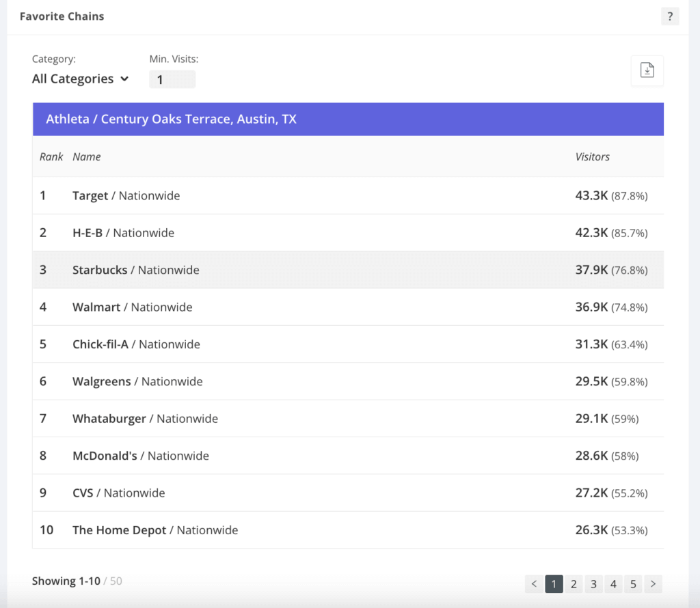Go to page 4

613,584
